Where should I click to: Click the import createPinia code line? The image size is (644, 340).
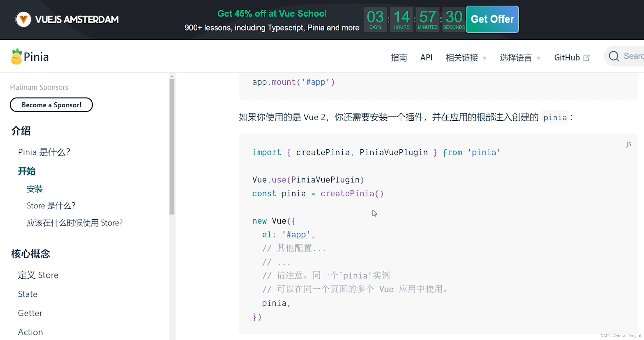click(376, 152)
